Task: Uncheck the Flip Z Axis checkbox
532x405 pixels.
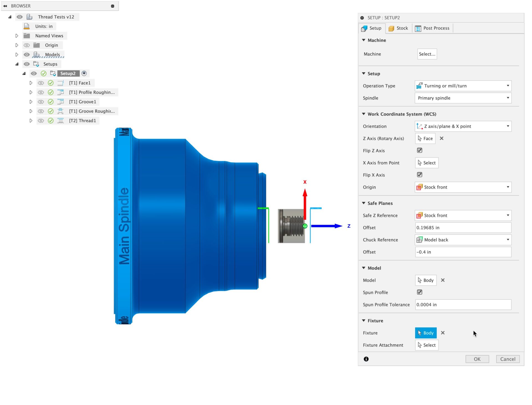Action: (x=419, y=150)
